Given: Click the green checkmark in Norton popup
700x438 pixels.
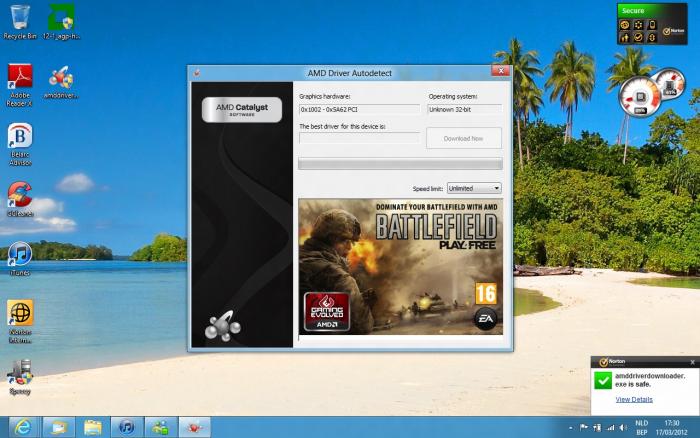Looking at the screenshot, I should pyautogui.click(x=603, y=381).
